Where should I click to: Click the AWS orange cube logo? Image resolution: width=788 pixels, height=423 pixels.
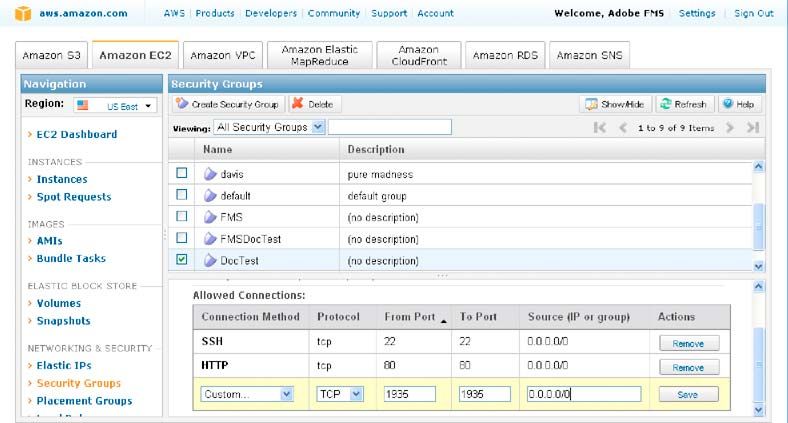point(23,14)
